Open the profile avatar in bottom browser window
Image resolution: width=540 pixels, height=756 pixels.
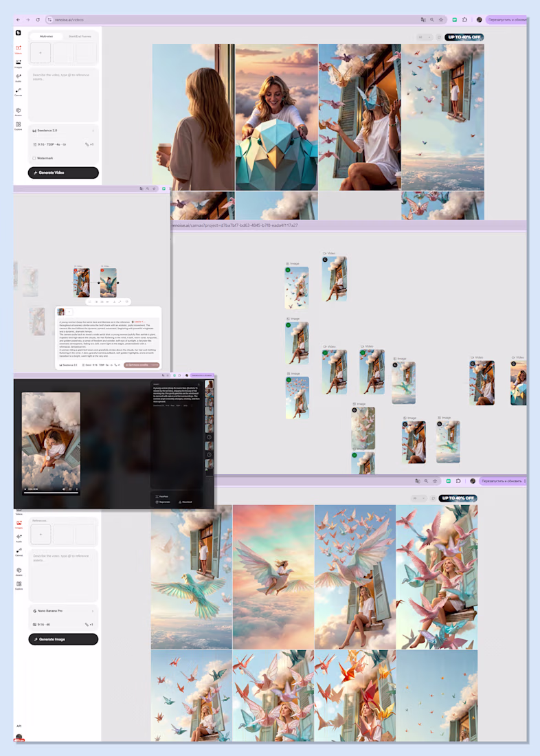(x=473, y=480)
